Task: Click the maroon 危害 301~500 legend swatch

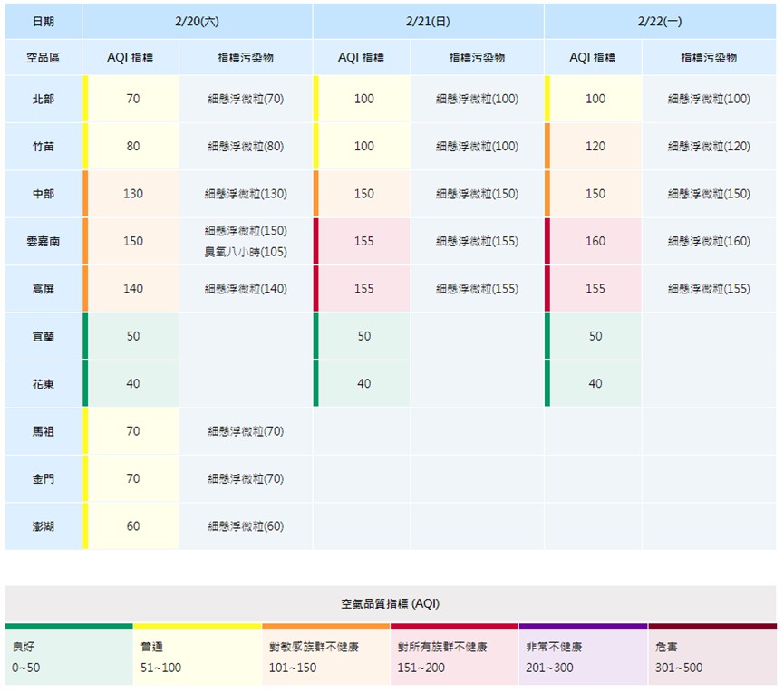Action: [x=711, y=656]
